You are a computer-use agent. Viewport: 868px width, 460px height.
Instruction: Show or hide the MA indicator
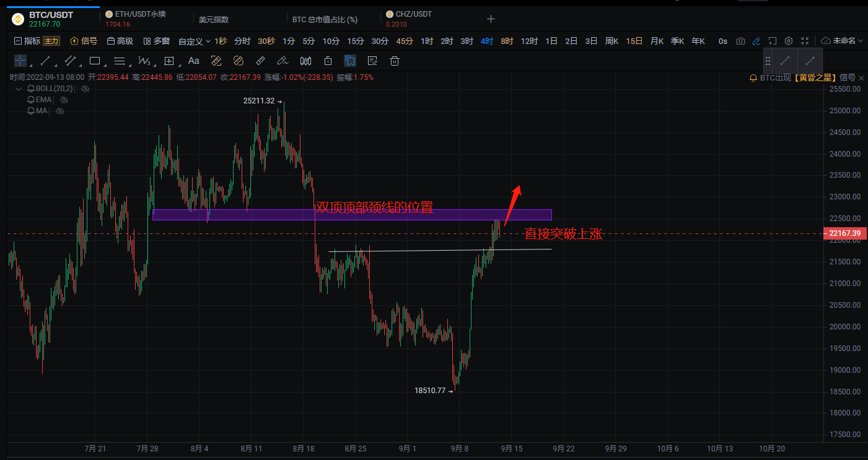[60, 111]
